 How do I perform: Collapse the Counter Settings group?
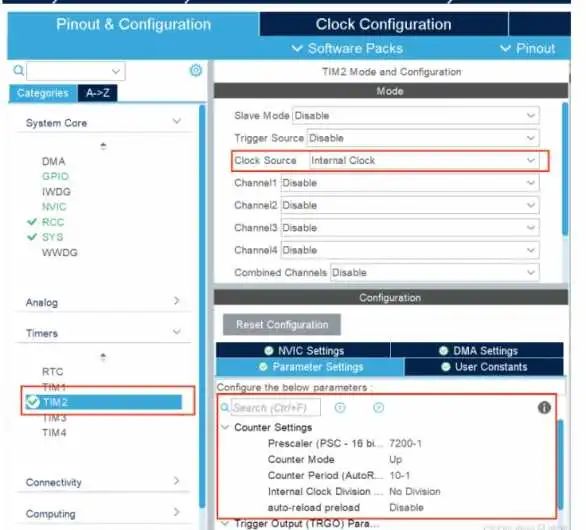(225, 427)
